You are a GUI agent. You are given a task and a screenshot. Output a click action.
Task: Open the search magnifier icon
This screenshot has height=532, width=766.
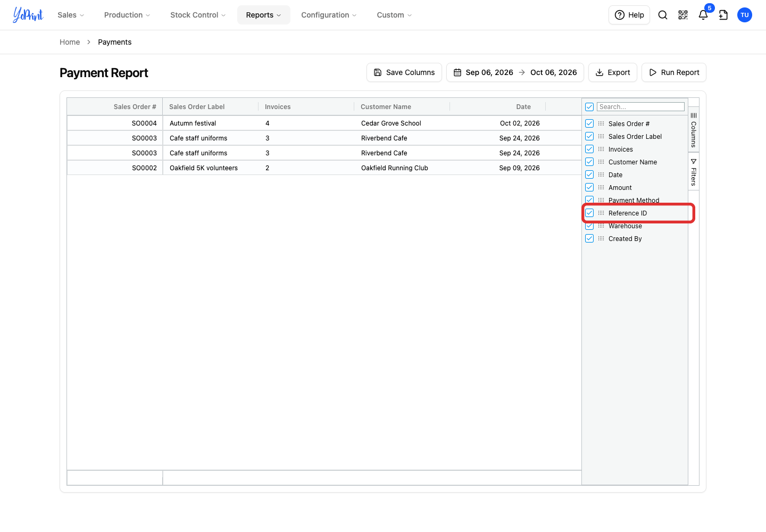click(x=663, y=15)
